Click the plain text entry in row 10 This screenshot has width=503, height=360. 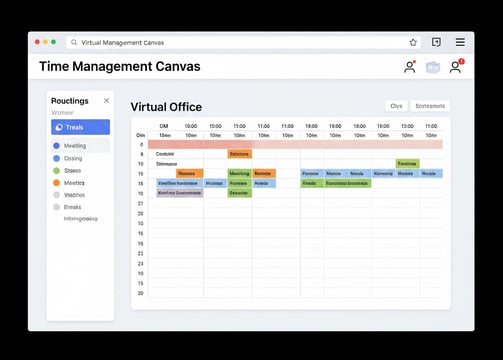[x=167, y=164]
